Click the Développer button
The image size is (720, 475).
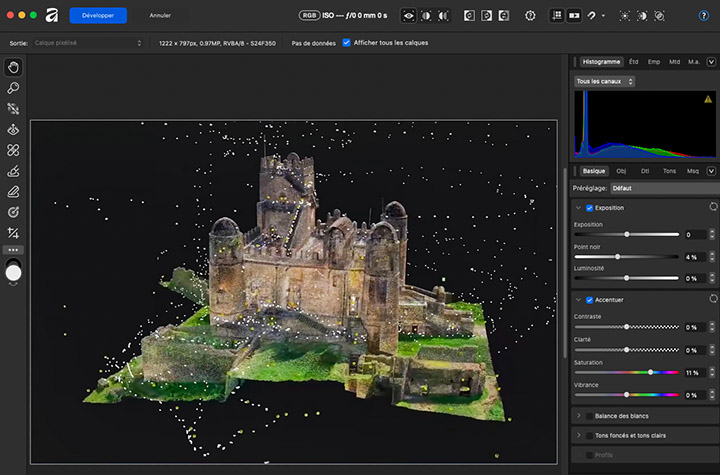pos(98,16)
